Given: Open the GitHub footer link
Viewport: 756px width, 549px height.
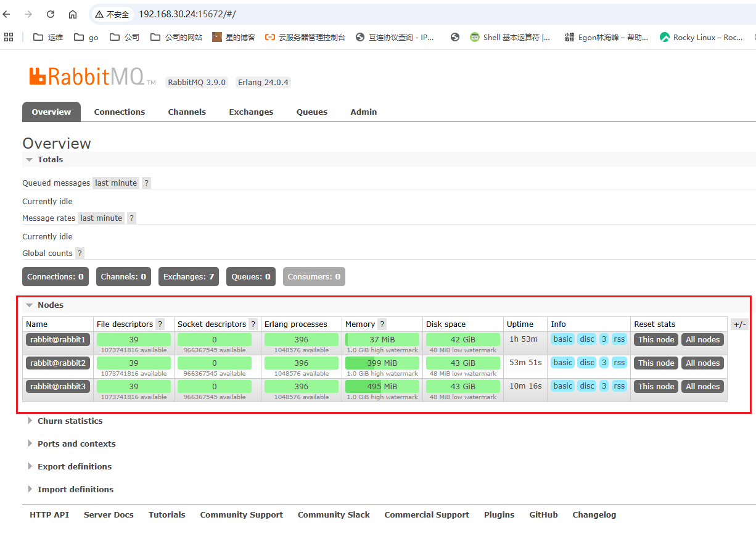Looking at the screenshot, I should pyautogui.click(x=543, y=515).
